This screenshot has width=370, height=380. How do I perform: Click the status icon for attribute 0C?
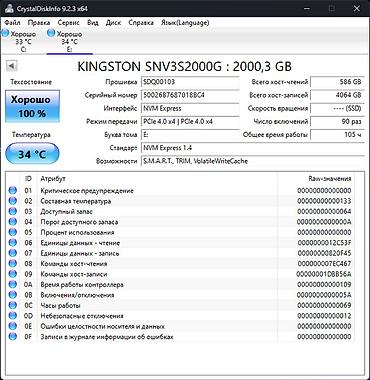[13, 305]
